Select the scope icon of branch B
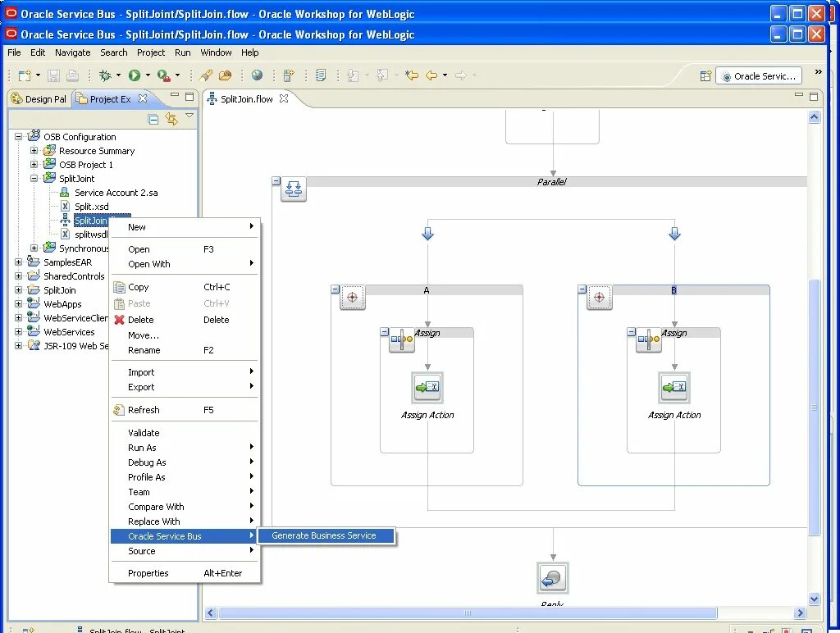The image size is (840, 633). click(x=600, y=297)
